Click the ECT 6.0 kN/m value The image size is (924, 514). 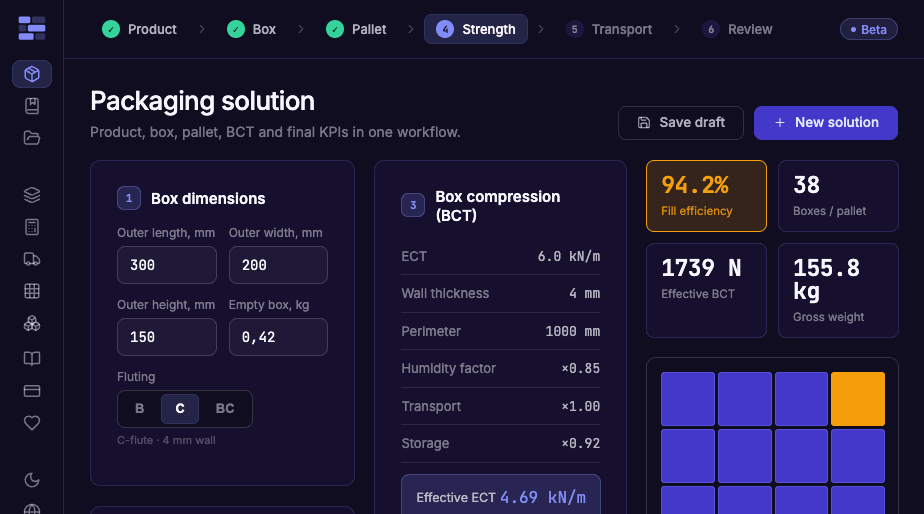click(569, 256)
